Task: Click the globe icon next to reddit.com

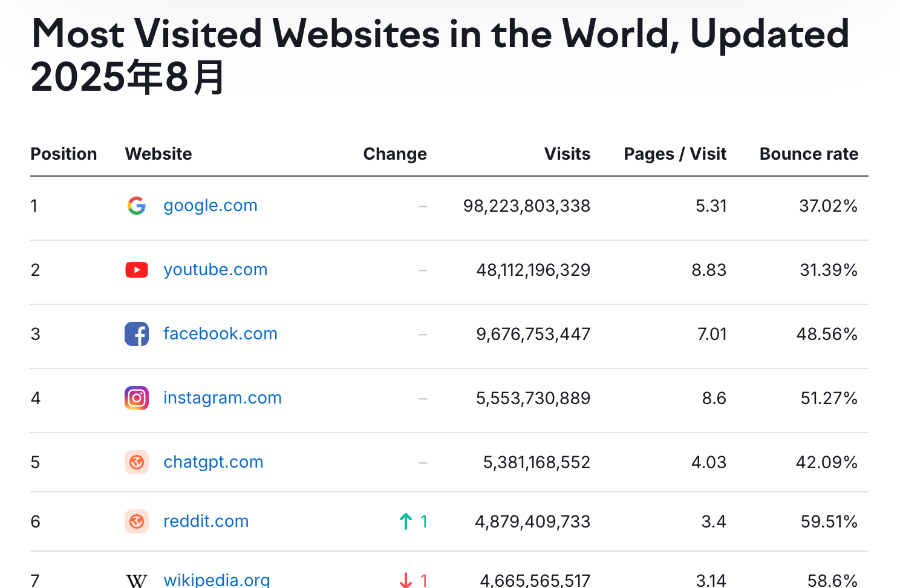Action: point(137,521)
